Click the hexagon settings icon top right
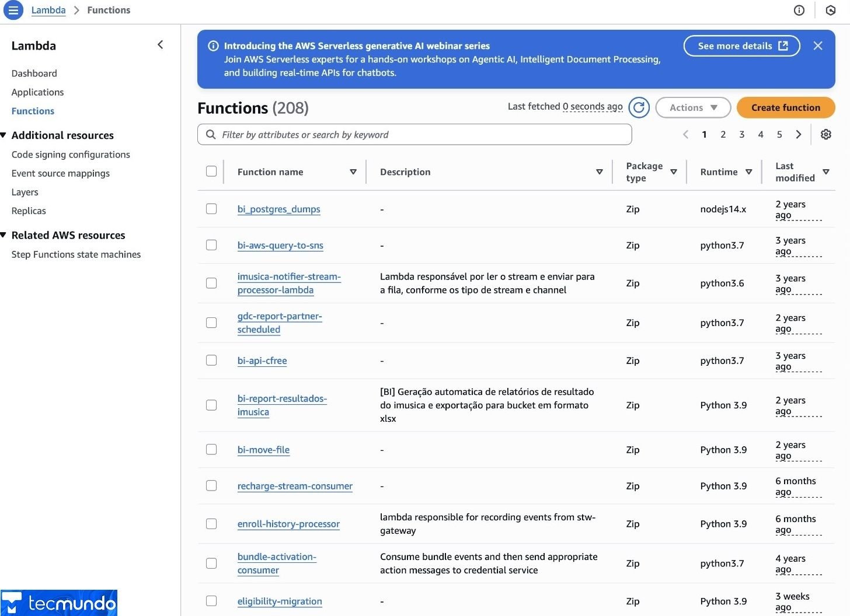This screenshot has width=850, height=616. pos(831,10)
